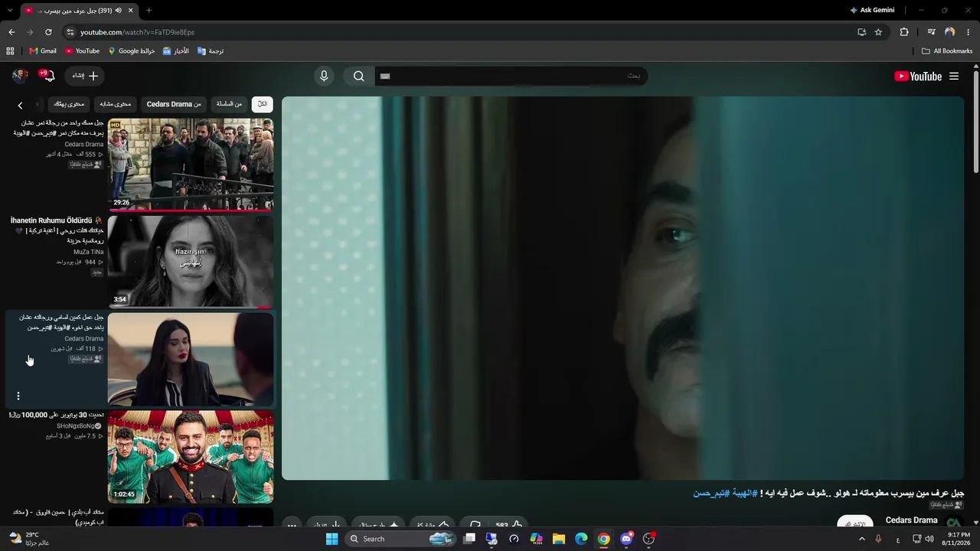This screenshot has width=980, height=551.
Task: Open the 1:02:45 SHoNgxBoNg video thumbnail
Action: (191, 456)
